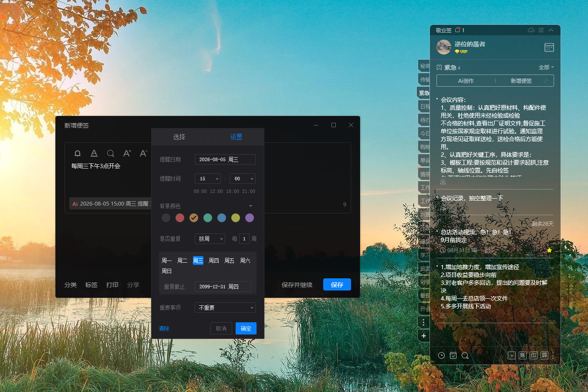Open the hamburger menu in the 敬业签 panel header

point(541,30)
